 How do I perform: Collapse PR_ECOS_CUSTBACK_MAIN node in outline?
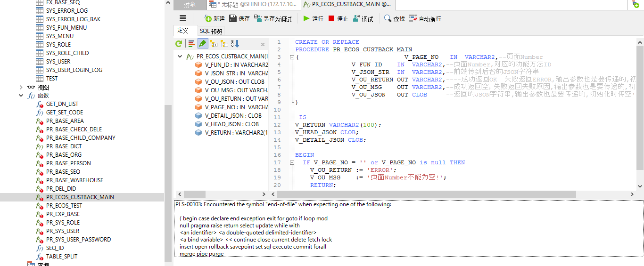(180, 56)
